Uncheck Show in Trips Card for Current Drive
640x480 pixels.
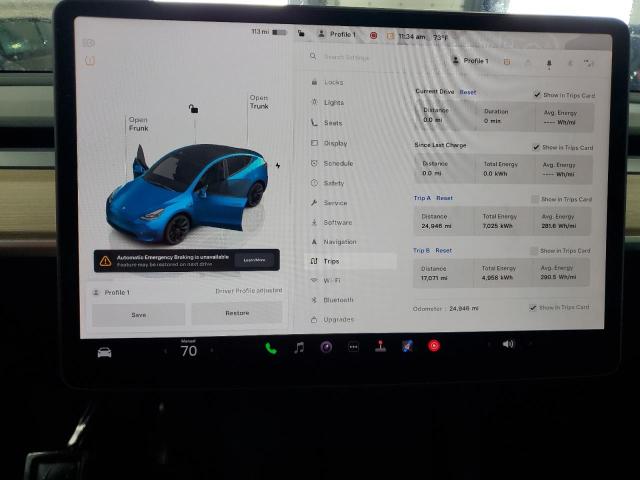(x=537, y=95)
